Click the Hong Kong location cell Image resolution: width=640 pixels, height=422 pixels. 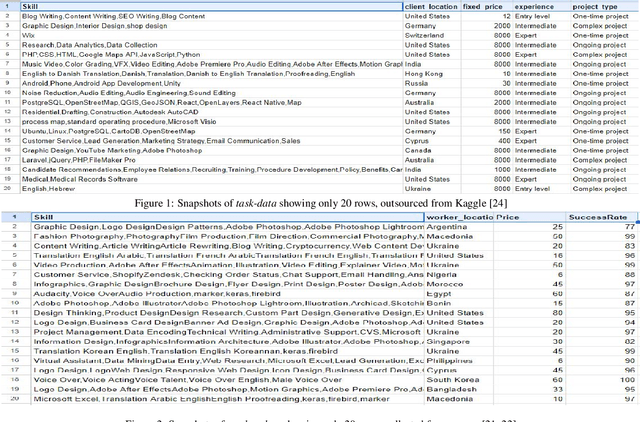pos(426,73)
